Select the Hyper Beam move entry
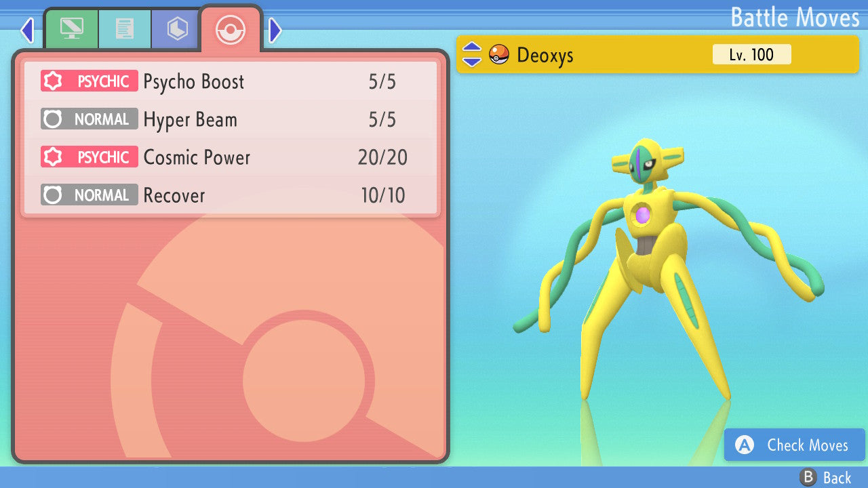This screenshot has width=868, height=488. [190, 119]
